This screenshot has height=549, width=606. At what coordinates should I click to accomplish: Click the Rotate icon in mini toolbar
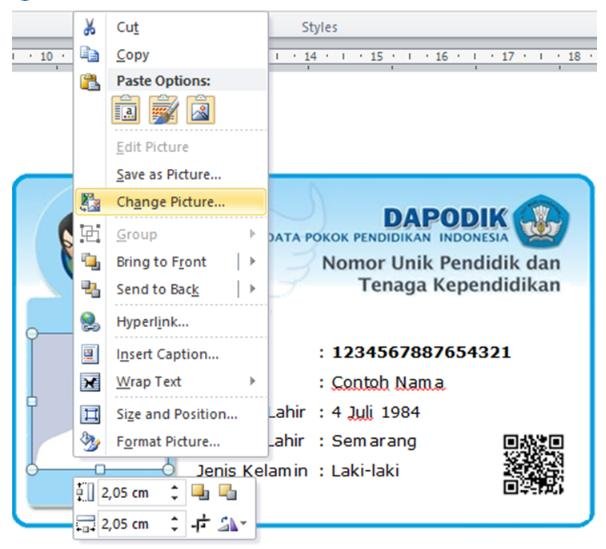tap(228, 524)
